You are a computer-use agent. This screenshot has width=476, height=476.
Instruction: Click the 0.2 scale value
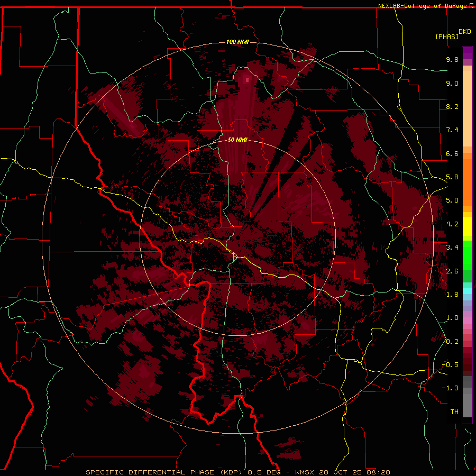tap(452, 342)
